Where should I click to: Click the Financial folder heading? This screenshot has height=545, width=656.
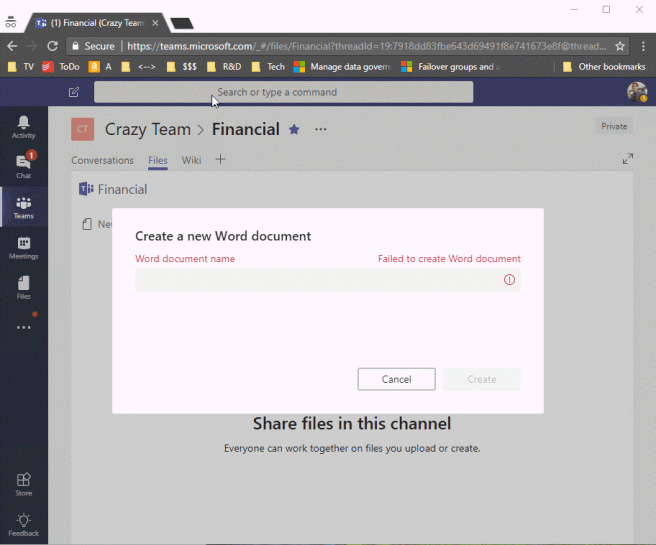click(122, 189)
